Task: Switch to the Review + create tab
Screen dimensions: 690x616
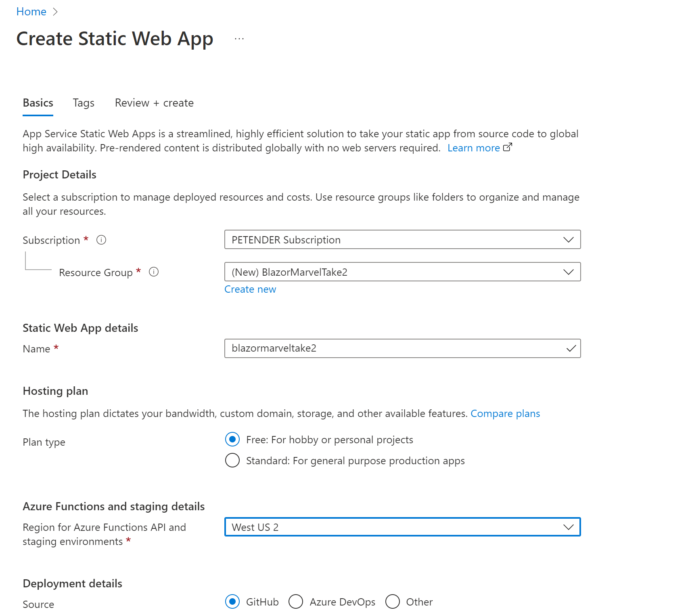Action: tap(154, 103)
